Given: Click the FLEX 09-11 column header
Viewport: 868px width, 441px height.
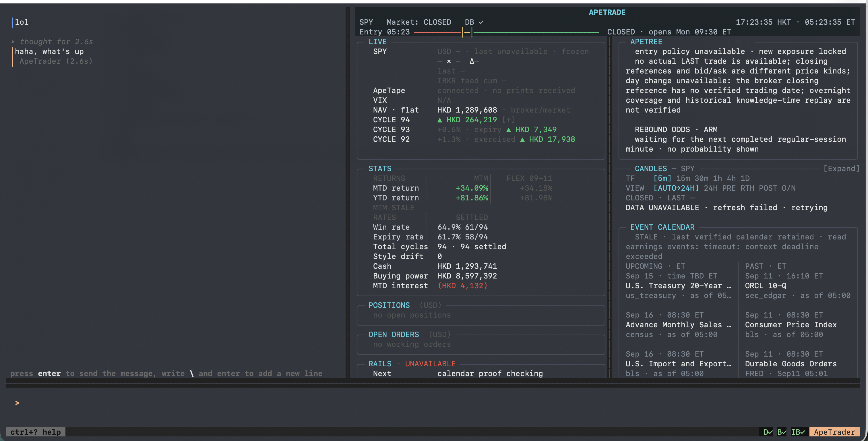Looking at the screenshot, I should click(529, 178).
